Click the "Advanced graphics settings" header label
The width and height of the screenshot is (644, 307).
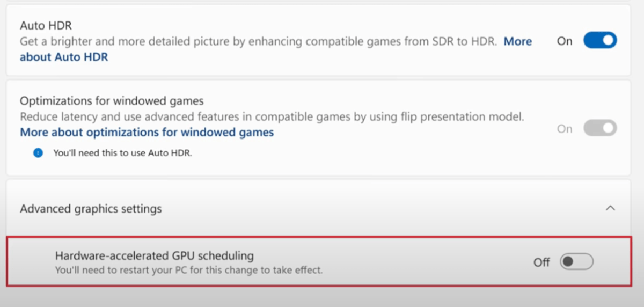pos(91,209)
